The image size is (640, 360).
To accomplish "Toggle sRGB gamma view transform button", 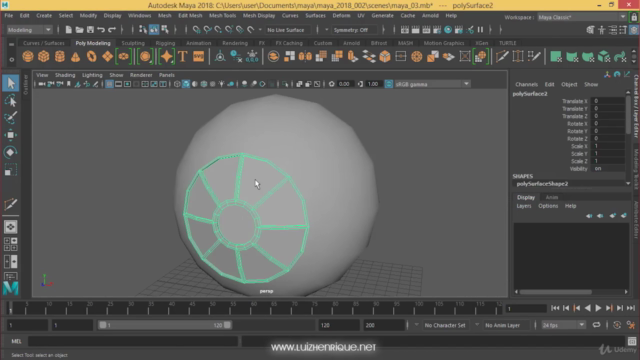I will point(389,84).
